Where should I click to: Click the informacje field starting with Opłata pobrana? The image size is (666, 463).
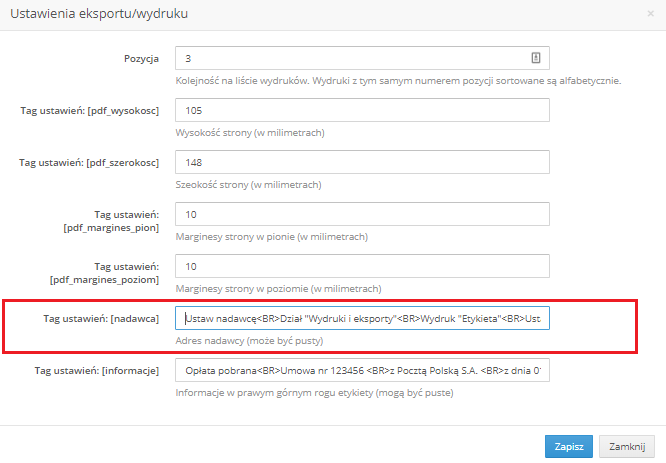(362, 370)
